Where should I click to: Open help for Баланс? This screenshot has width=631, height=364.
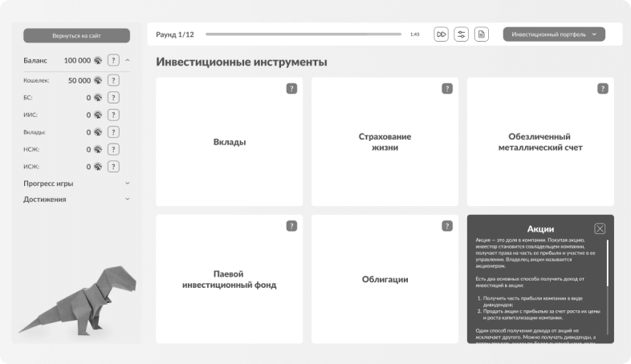pos(113,60)
